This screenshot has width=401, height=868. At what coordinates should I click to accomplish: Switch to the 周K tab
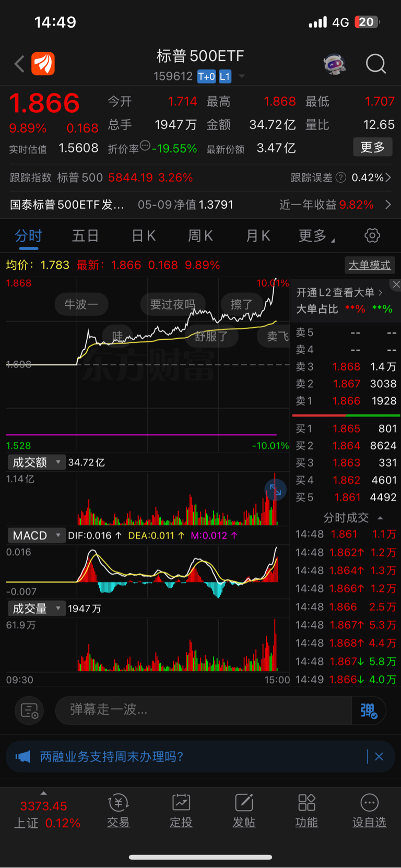tap(200, 236)
